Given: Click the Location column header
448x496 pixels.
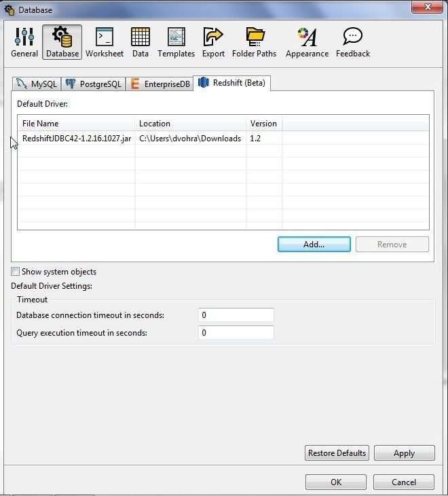Looking at the screenshot, I should pos(191,124).
